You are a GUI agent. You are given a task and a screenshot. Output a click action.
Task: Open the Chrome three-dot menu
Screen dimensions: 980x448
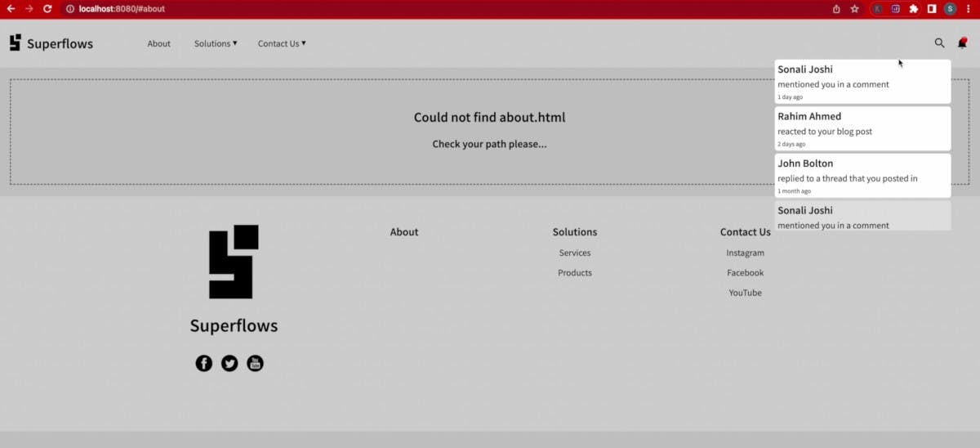(x=969, y=9)
